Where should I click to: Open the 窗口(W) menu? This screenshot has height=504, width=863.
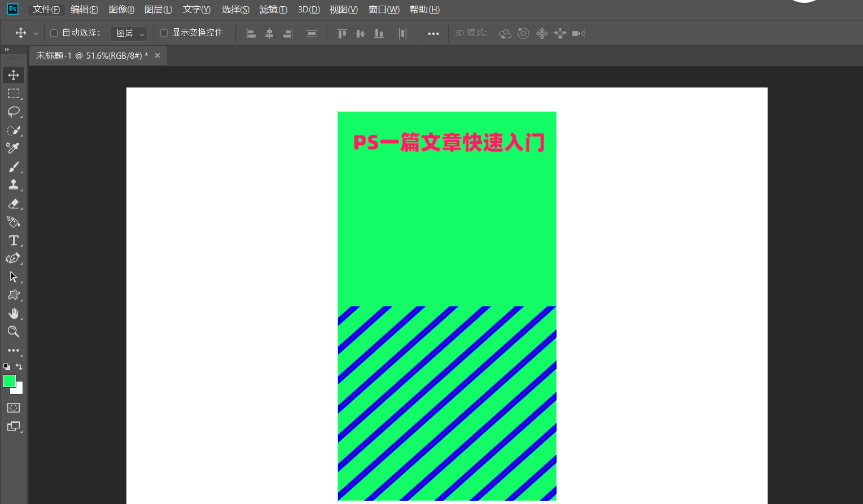coord(384,10)
